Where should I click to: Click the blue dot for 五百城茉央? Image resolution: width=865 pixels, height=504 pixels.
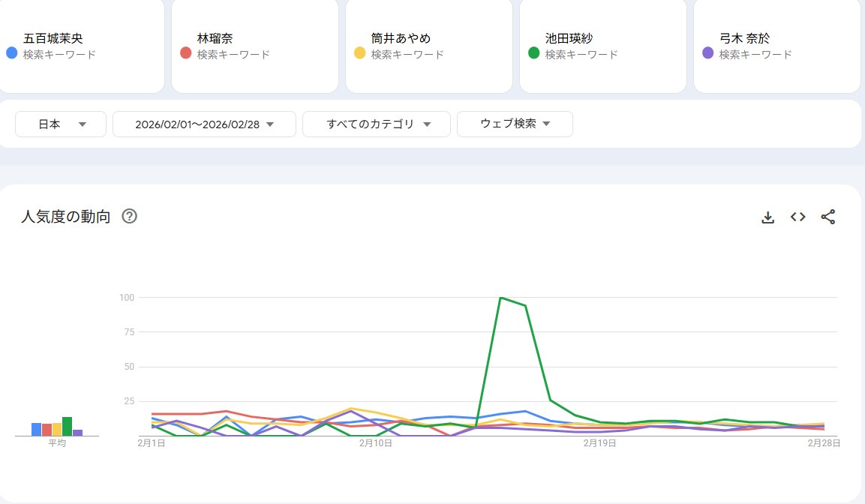(11, 53)
